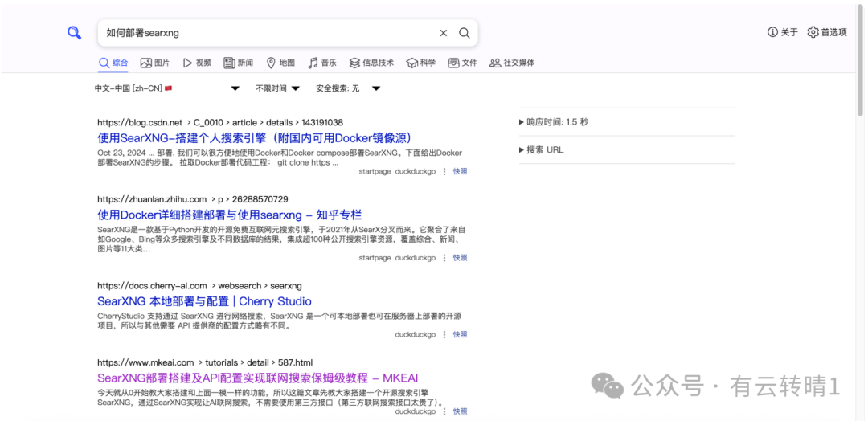Image resolution: width=868 pixels, height=421 pixels.
Task: Open three-dot menu on MKEAI result
Action: click(444, 411)
